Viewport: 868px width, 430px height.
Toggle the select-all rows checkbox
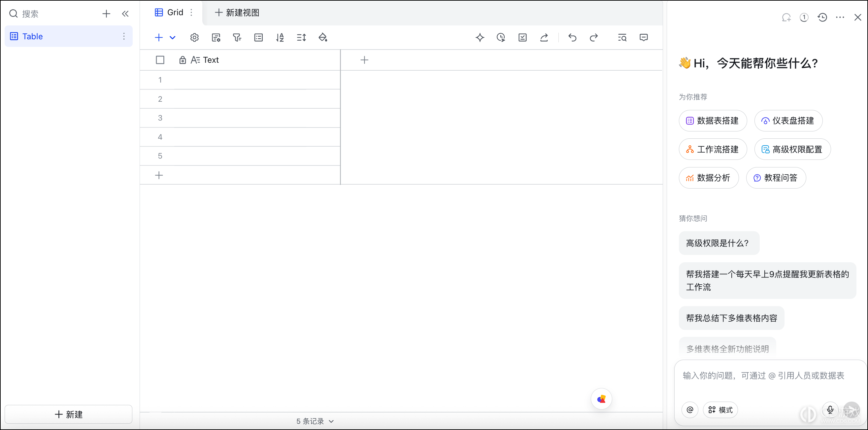click(160, 60)
